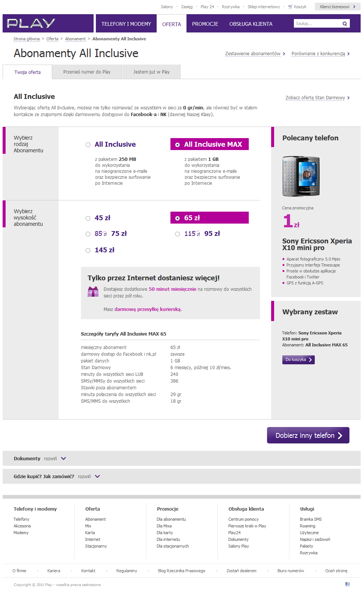Choose the 65 zł subscription option
The image size is (364, 589).
click(x=178, y=218)
